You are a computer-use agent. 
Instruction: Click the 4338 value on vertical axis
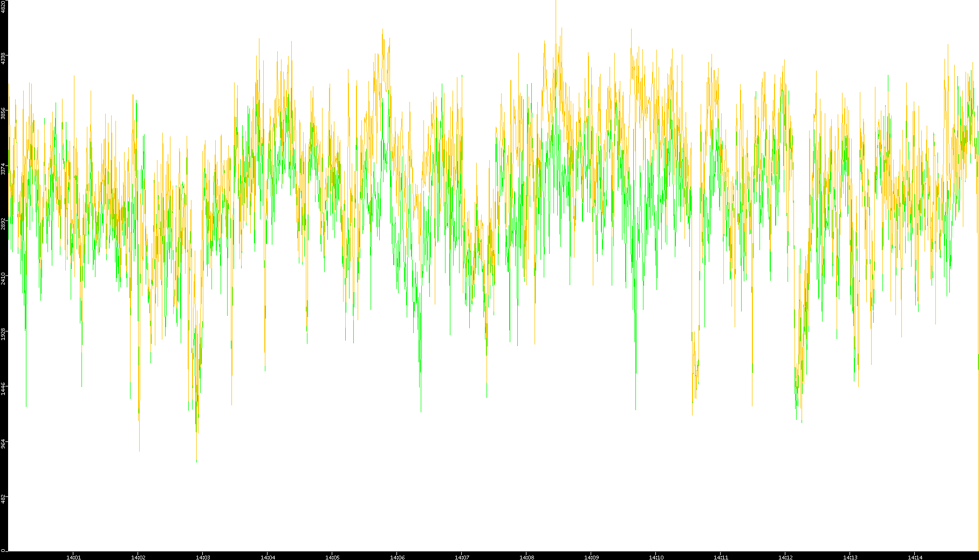tap(3, 58)
